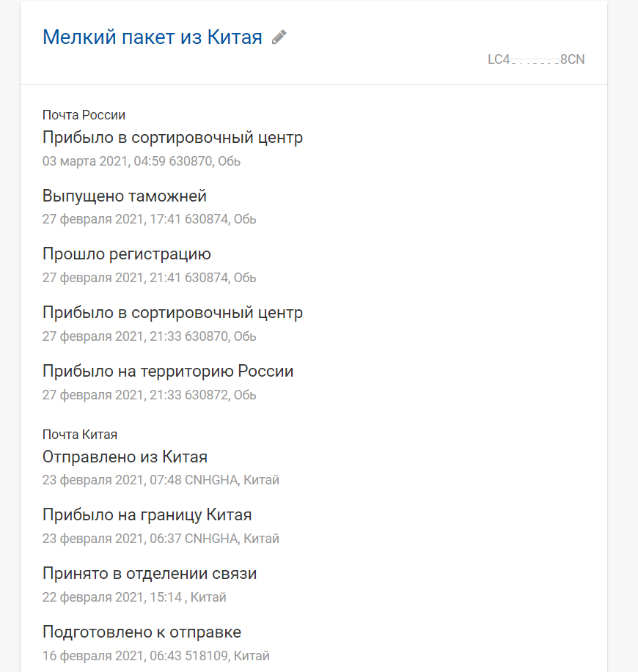Select the "Выпущено таможней" status entry

coord(125,196)
